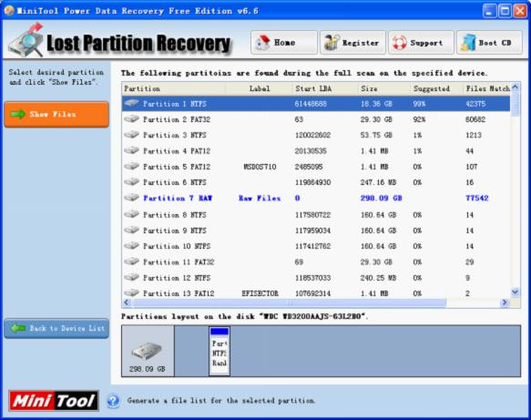Click the Register button
Image resolution: width=531 pixels, height=420 pixels.
[x=352, y=43]
